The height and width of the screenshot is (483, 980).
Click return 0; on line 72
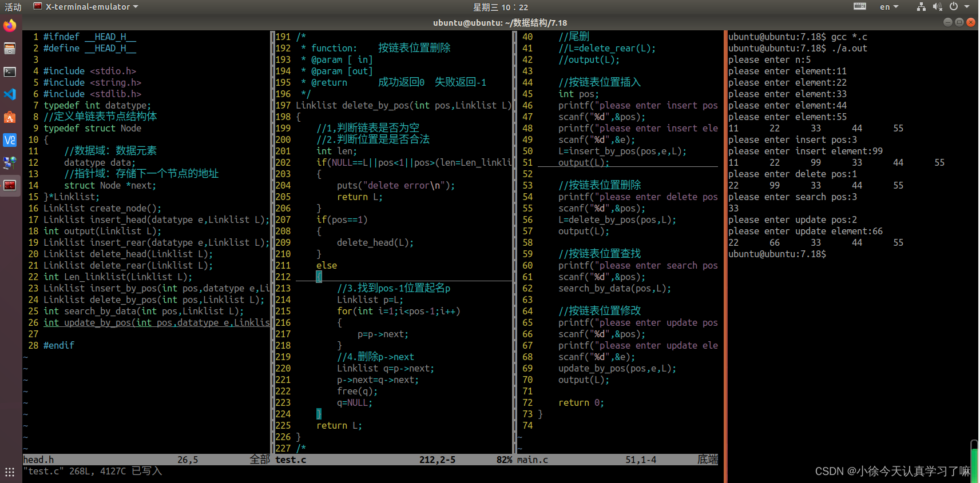(581, 402)
